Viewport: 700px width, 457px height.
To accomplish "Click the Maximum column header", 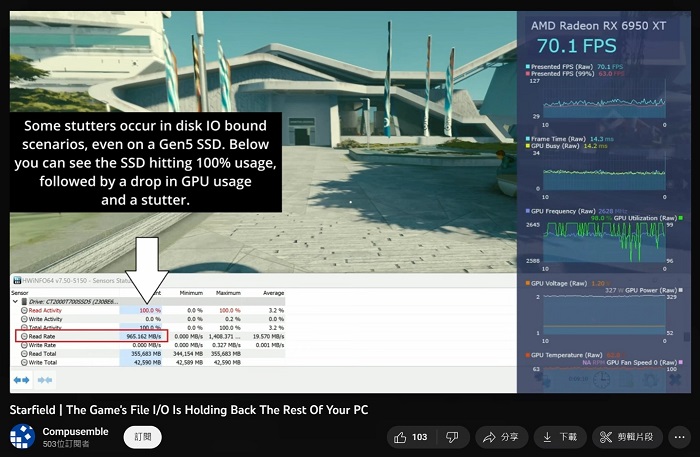I will (x=228, y=293).
